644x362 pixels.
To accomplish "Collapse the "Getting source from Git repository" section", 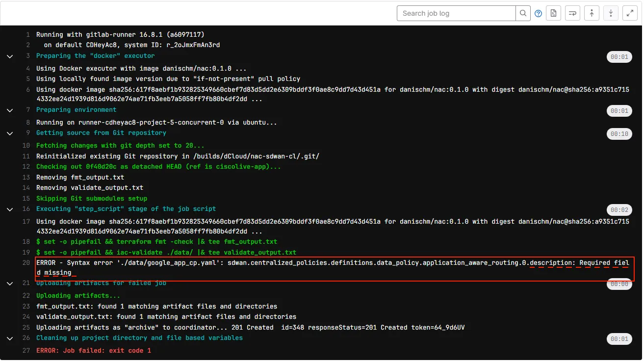I will tap(9, 133).
